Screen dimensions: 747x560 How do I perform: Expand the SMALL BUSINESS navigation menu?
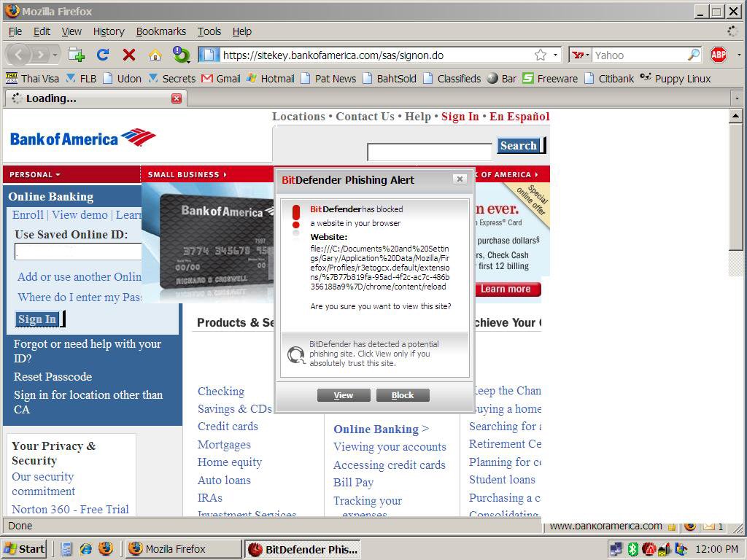187,175
